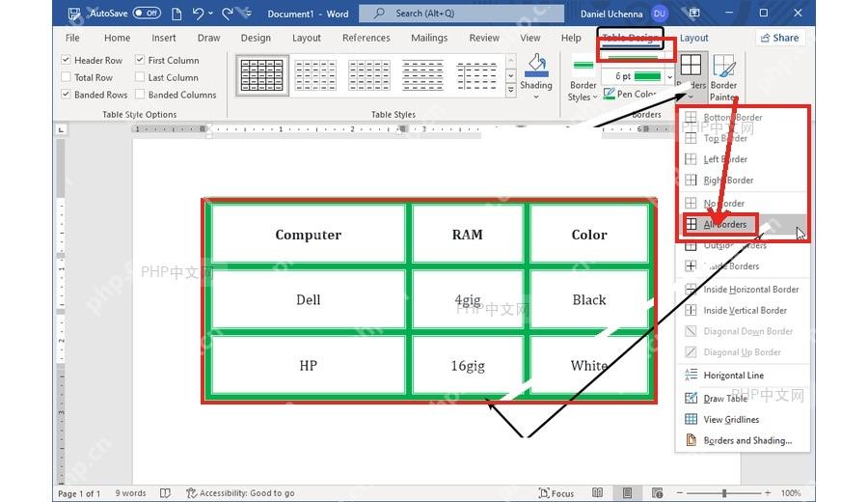
Task: Click the Border Styles icon
Action: pyautogui.click(x=583, y=66)
